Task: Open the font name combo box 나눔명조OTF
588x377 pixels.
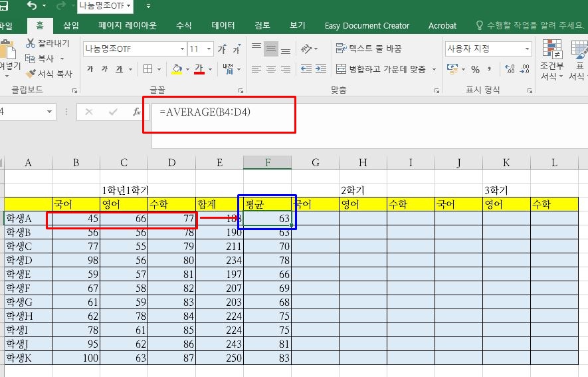Action: [x=134, y=49]
